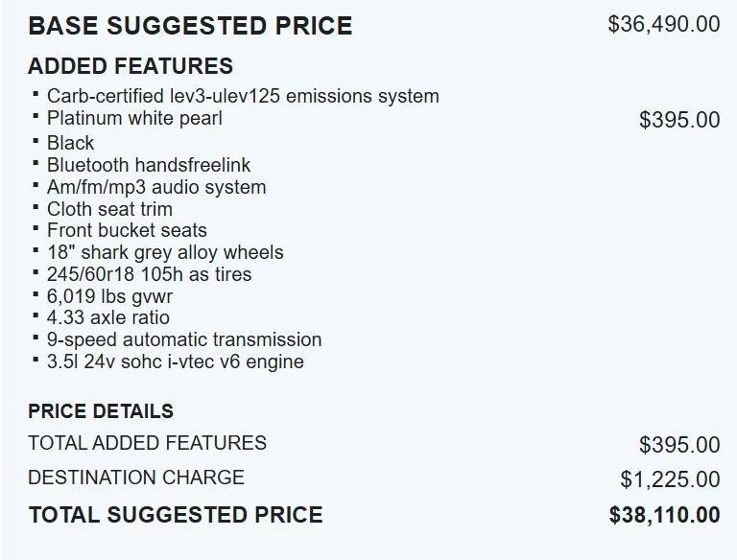Select the 6,019 lbs gvwr line
737x560 pixels.
pyautogui.click(x=109, y=296)
